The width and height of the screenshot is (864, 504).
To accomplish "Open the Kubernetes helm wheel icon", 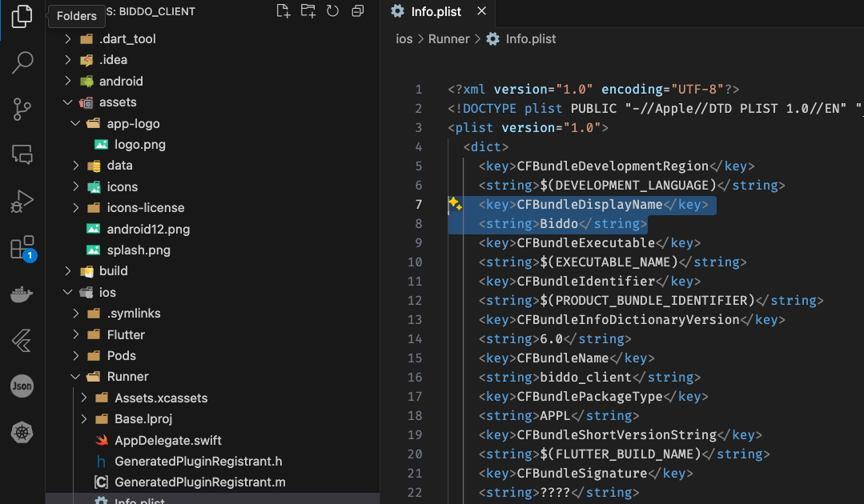I will pyautogui.click(x=22, y=433).
